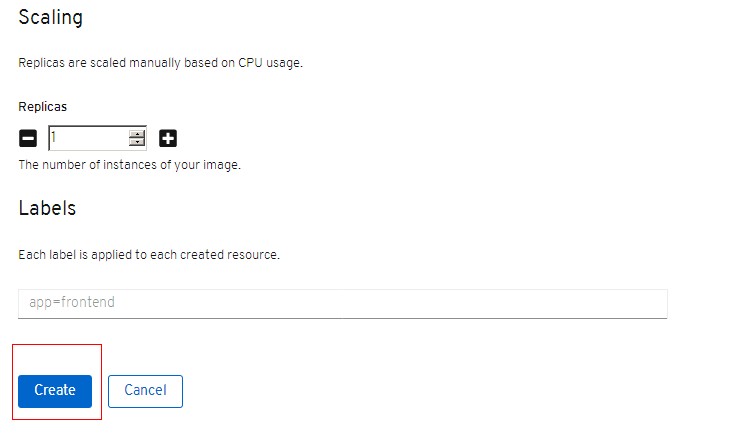The image size is (739, 433).
Task: Click the blue Create button
Action: (55, 391)
